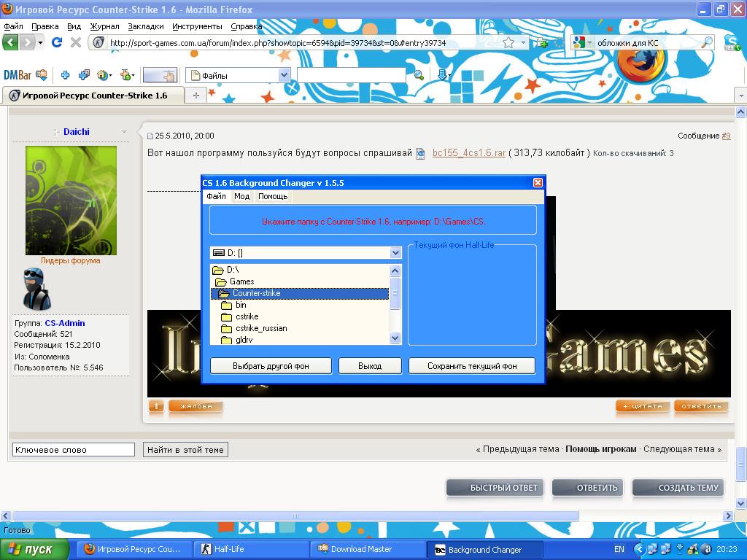747x560 pixels.
Task: Open Daichi user profile link
Action: pyautogui.click(x=76, y=132)
